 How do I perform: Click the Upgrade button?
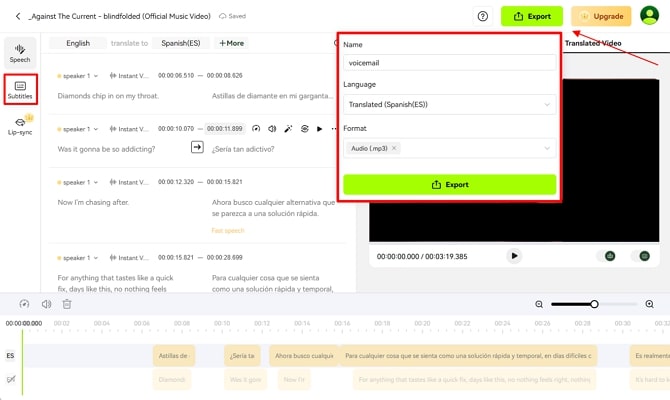601,16
